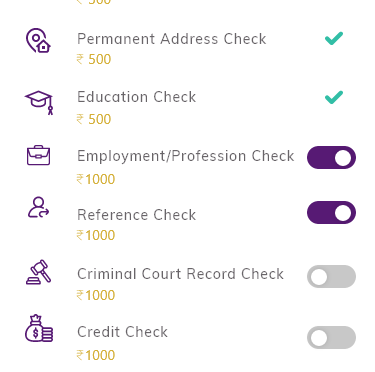
Task: Click the Permanent Address location-home icon
Action: 38,40
